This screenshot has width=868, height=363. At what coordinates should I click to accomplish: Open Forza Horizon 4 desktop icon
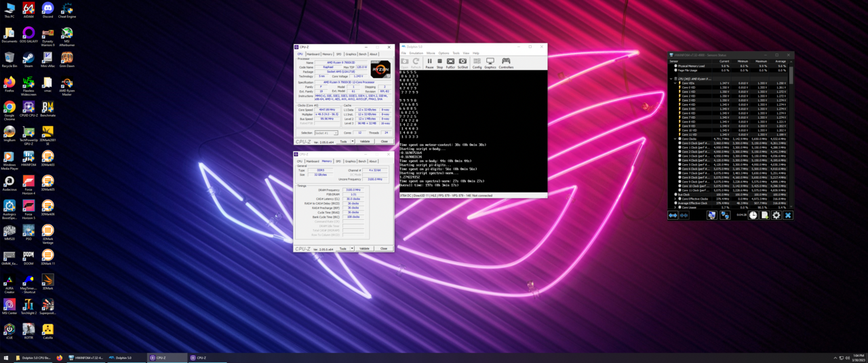click(28, 184)
